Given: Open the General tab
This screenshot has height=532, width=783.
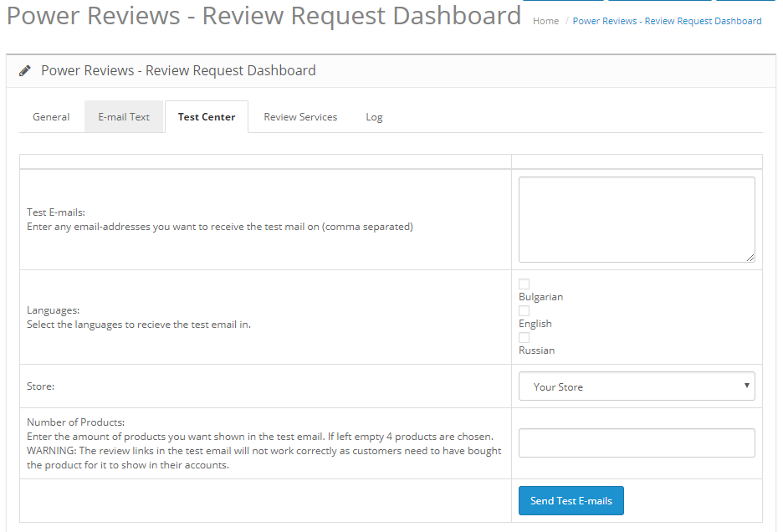Looking at the screenshot, I should 51,117.
